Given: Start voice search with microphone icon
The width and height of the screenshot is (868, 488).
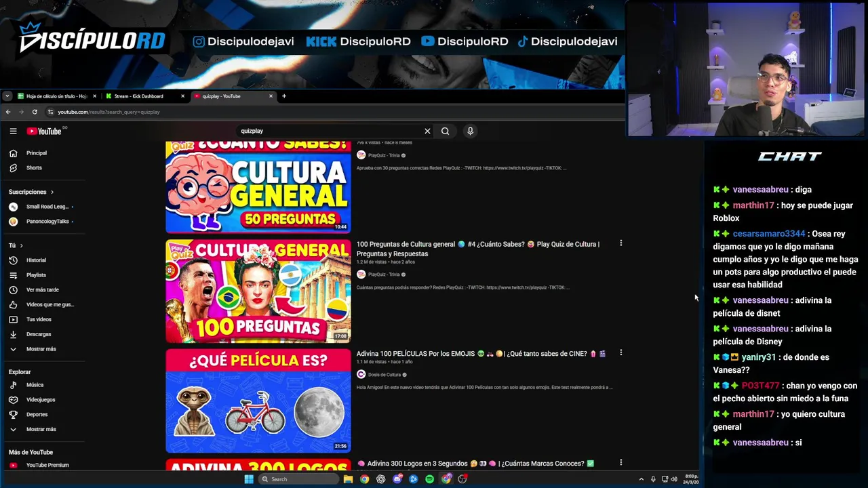Looking at the screenshot, I should pyautogui.click(x=470, y=131).
